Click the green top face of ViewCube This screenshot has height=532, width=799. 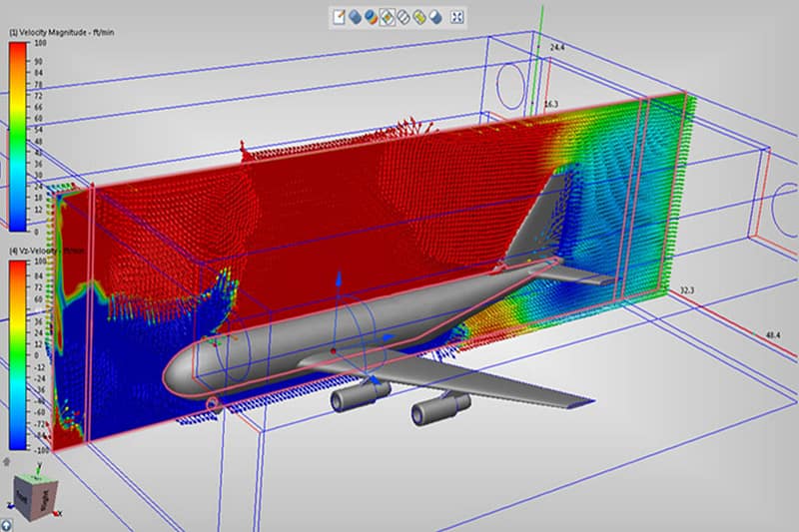[x=37, y=479]
